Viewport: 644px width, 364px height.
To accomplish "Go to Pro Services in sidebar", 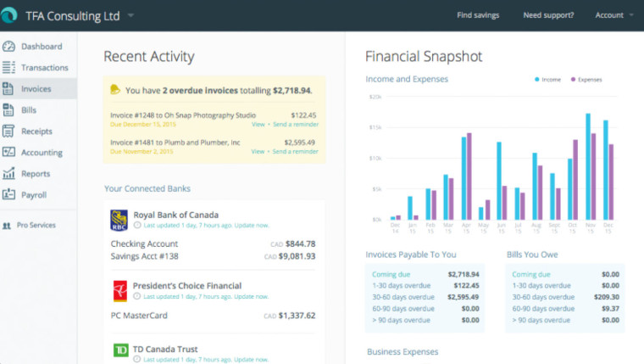I will tap(35, 226).
